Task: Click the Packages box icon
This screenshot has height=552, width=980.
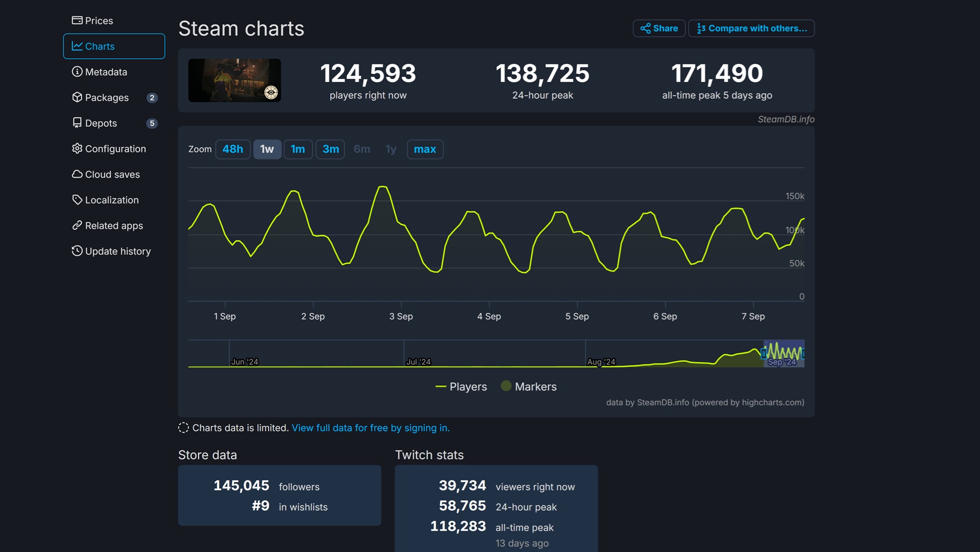Action: [x=77, y=98]
